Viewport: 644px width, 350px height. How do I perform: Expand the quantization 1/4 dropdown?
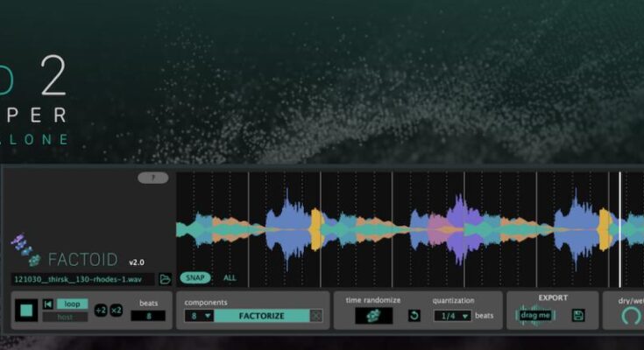point(452,316)
